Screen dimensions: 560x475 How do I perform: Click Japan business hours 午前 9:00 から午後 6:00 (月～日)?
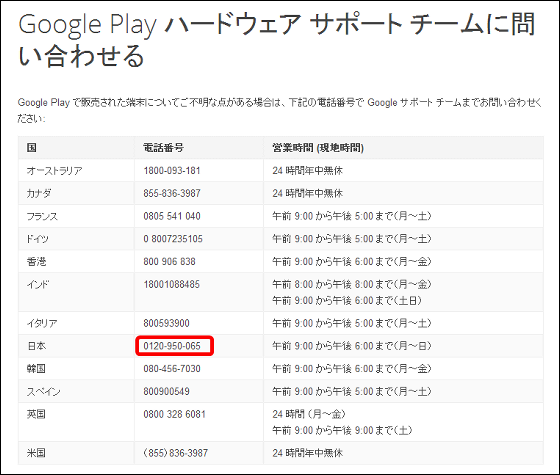point(352,346)
